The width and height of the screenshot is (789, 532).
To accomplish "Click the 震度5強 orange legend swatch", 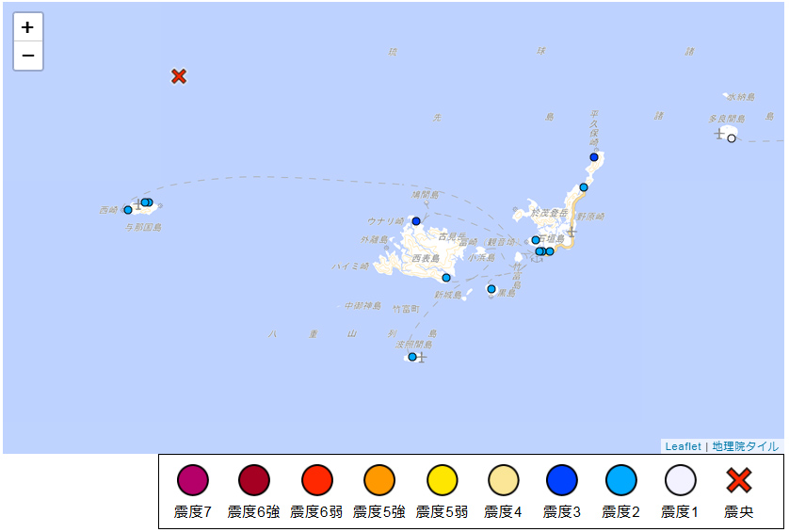I will 379,480.
